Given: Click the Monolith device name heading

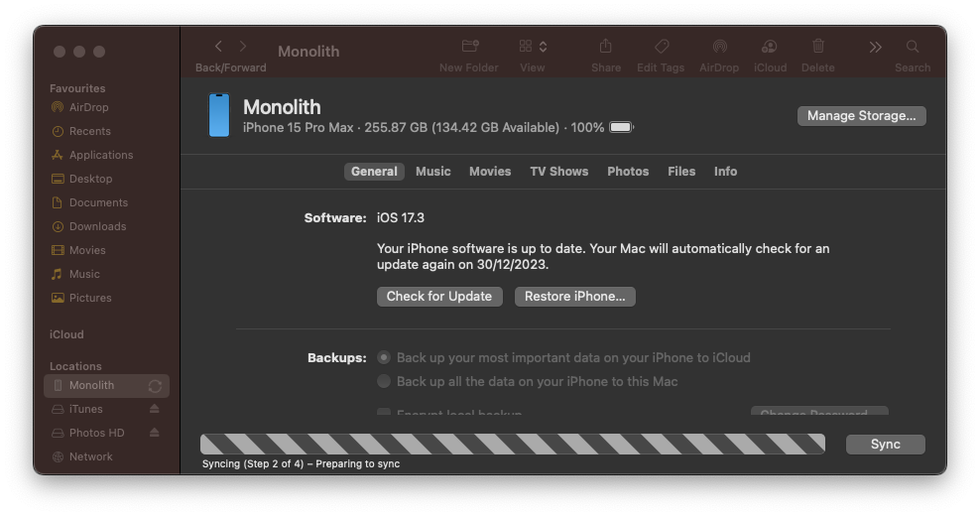Looking at the screenshot, I should coord(282,107).
